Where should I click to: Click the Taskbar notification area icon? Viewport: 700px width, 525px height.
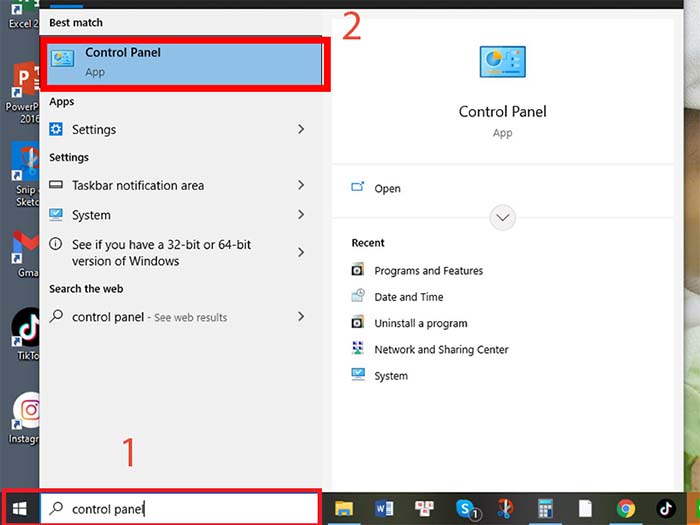pyautogui.click(x=56, y=184)
